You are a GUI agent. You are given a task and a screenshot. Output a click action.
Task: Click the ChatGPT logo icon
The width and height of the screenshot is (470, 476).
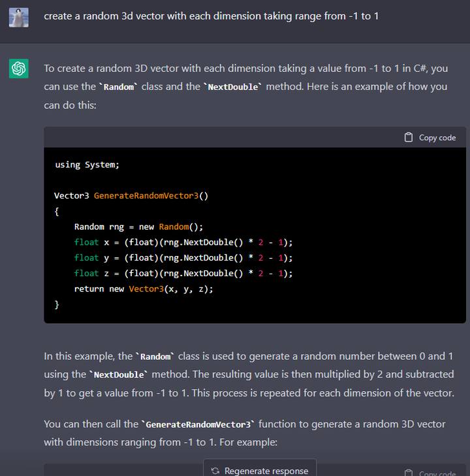tap(19, 68)
